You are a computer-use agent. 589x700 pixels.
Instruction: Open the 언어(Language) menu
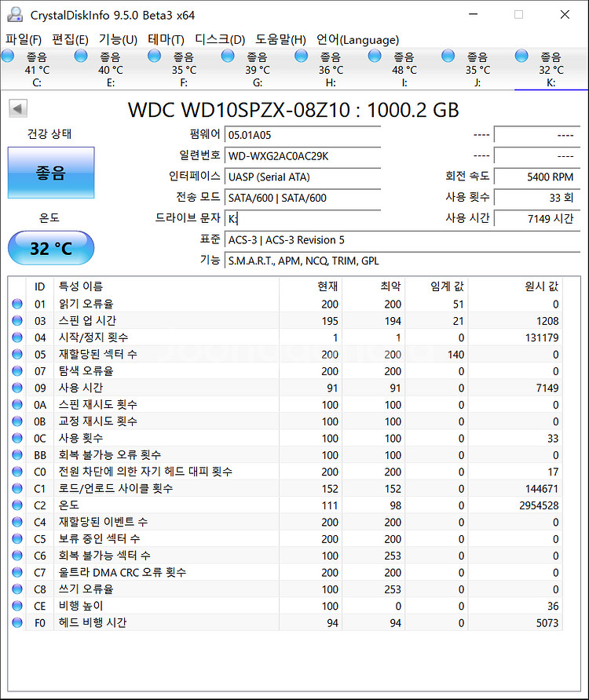click(x=357, y=40)
